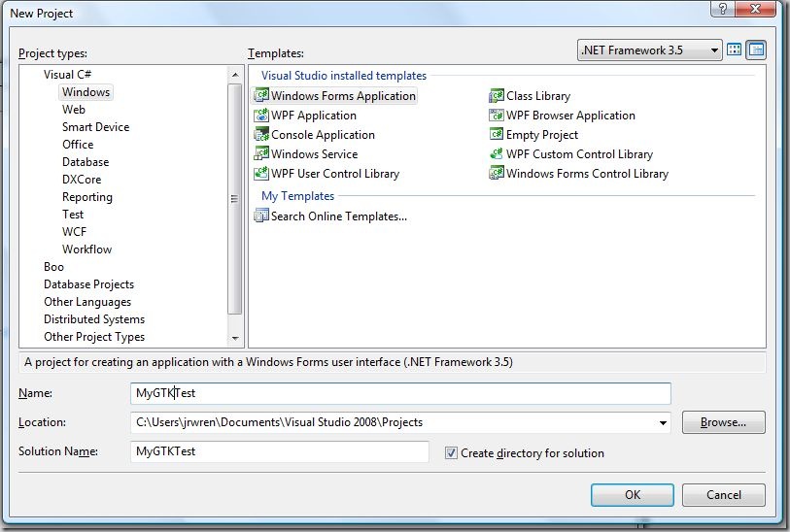Select Test project type
Image resolution: width=790 pixels, height=532 pixels.
click(73, 215)
